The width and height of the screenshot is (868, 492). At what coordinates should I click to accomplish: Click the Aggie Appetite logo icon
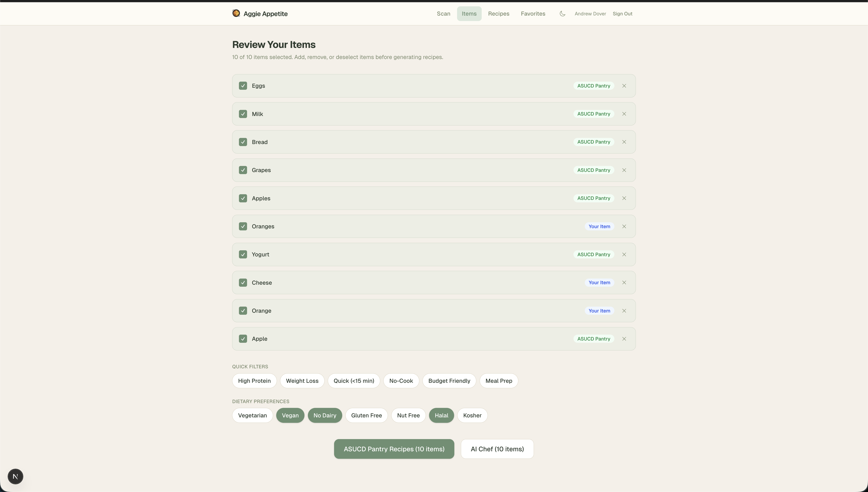[x=236, y=13]
